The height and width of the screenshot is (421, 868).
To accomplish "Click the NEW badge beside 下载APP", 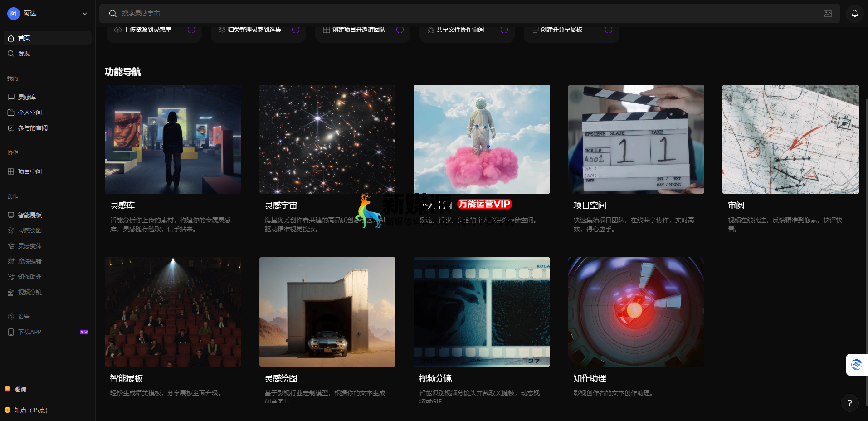I will [84, 332].
